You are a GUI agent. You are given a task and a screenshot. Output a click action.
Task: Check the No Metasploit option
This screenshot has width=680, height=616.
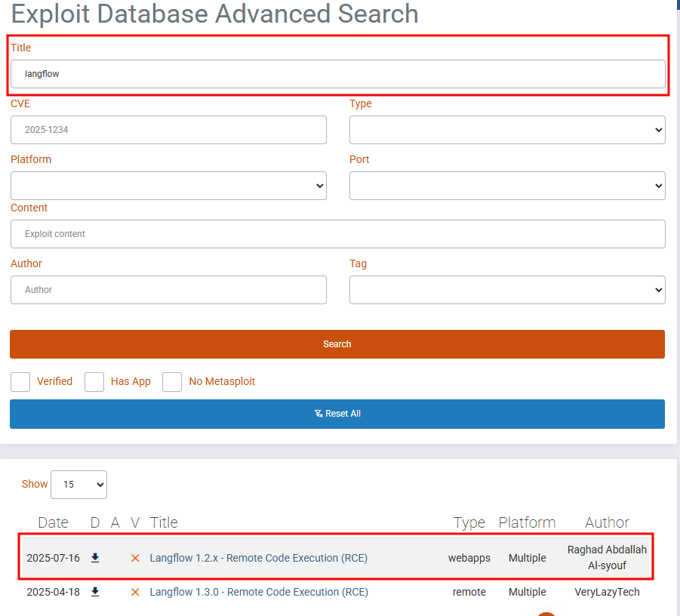point(172,382)
